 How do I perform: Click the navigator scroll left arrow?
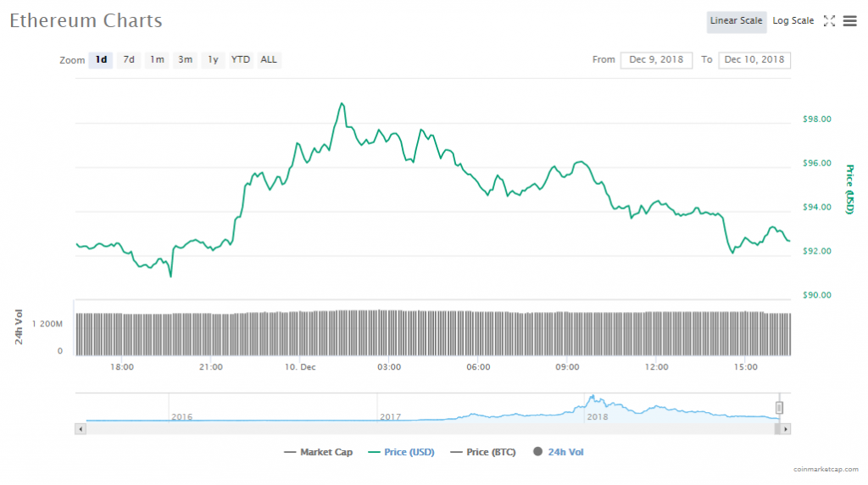[81, 429]
